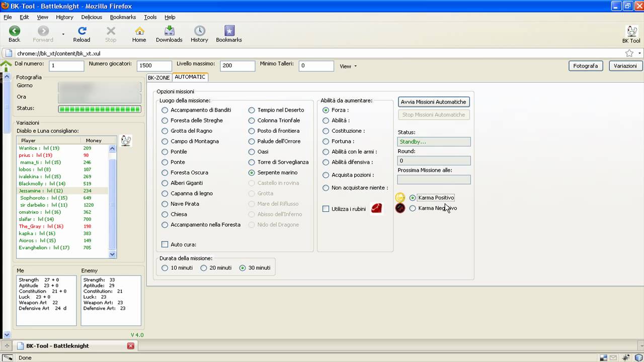Click the Variazioni button
This screenshot has height=362, width=644.
[x=625, y=66]
